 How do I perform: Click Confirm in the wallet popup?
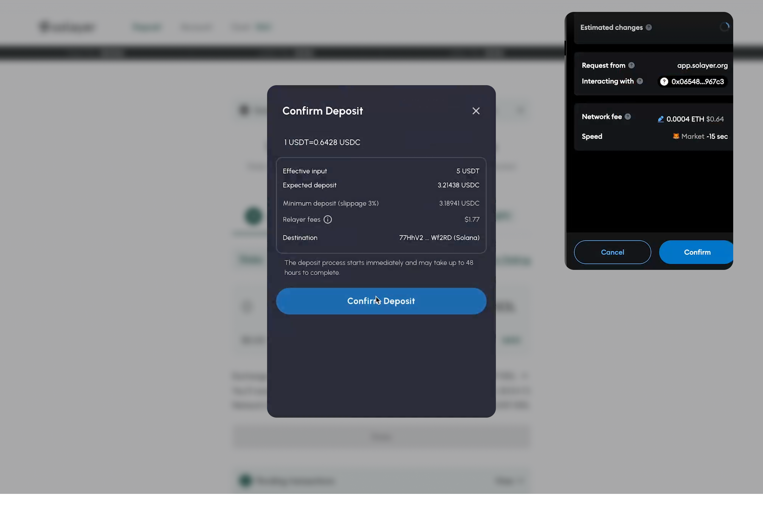697,252
